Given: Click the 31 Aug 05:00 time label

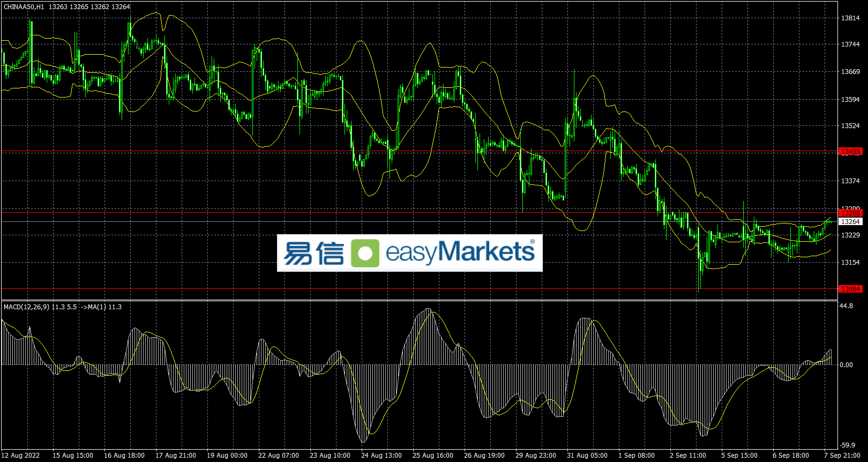Looking at the screenshot, I should pos(587,456).
